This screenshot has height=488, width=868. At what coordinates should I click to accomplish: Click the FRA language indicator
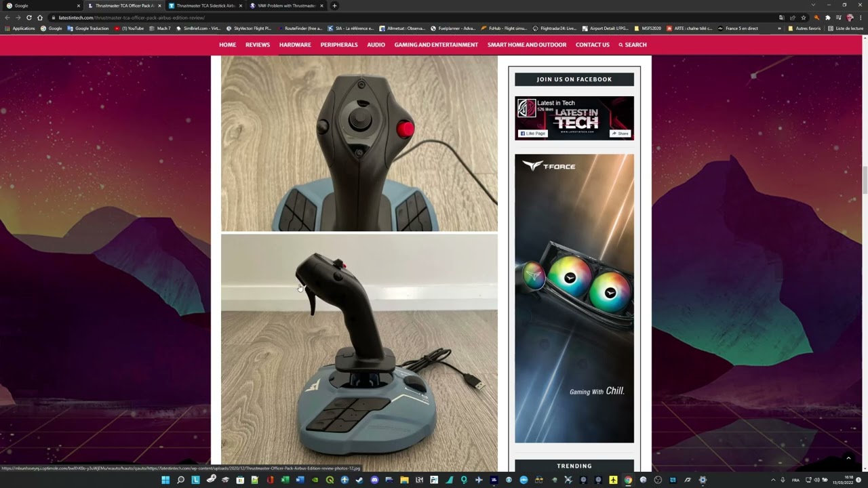[x=795, y=480]
